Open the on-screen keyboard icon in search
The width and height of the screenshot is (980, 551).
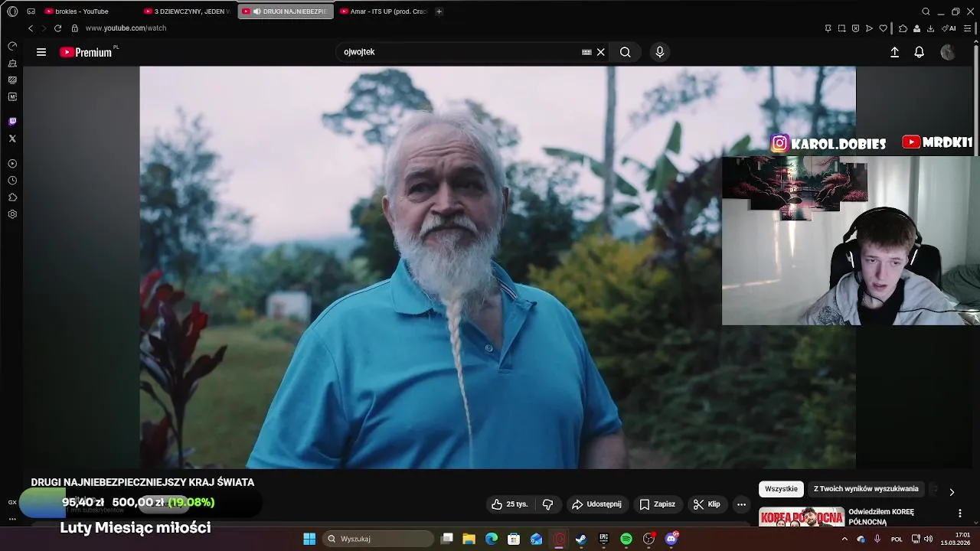pos(586,52)
